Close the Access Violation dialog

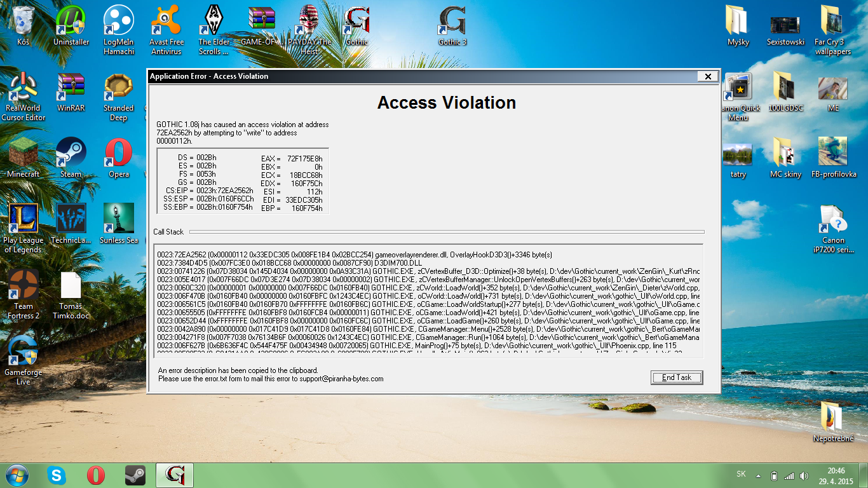click(x=707, y=76)
